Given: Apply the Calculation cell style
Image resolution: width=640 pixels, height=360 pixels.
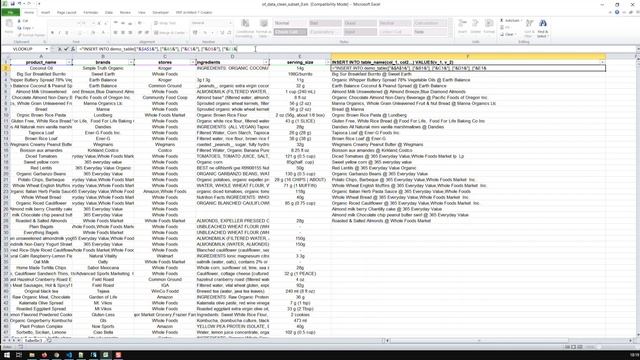Looking at the screenshot, I should pyautogui.click(x=430, y=23).
